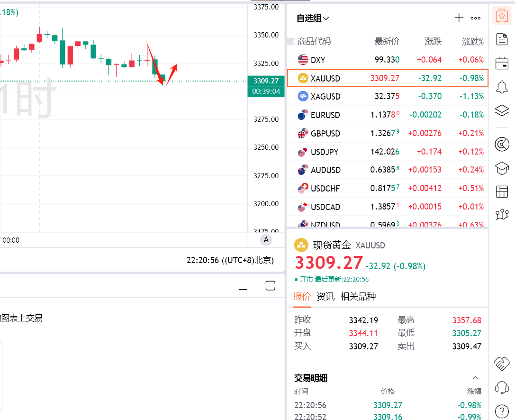
Task: Open the alerts bell icon
Action: (502, 86)
